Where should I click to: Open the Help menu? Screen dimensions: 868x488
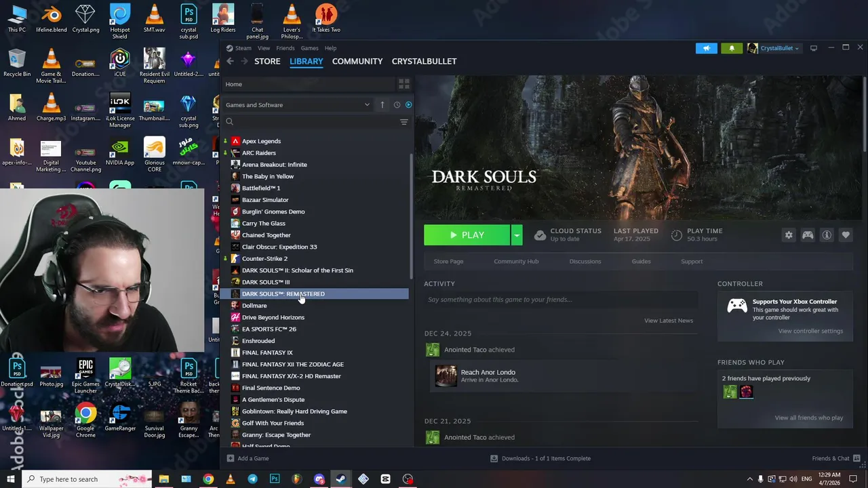coord(330,48)
